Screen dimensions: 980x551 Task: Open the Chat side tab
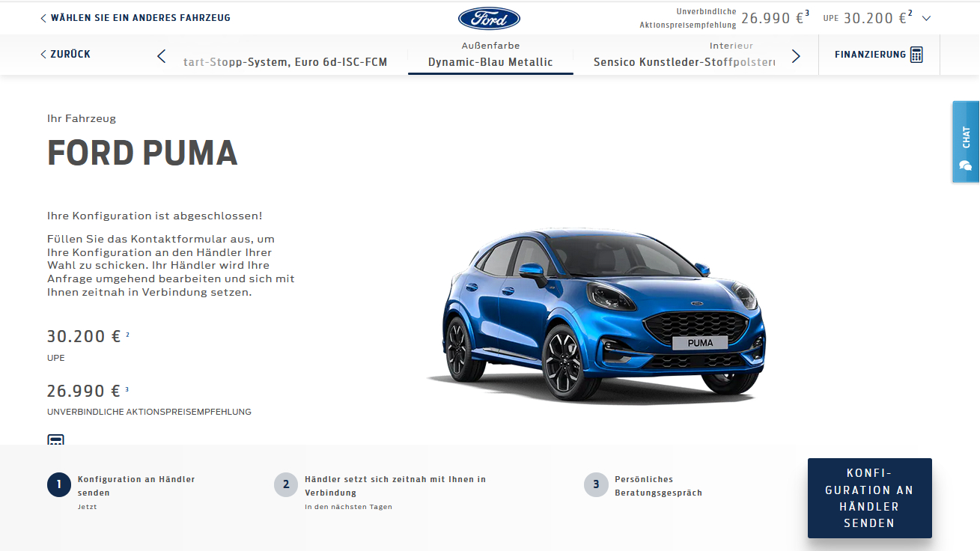pos(966,142)
